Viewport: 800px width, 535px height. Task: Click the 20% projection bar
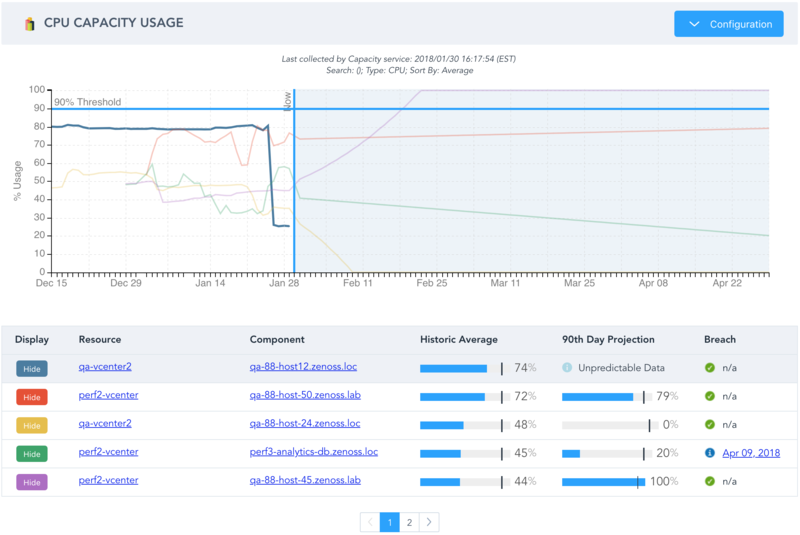coord(607,453)
